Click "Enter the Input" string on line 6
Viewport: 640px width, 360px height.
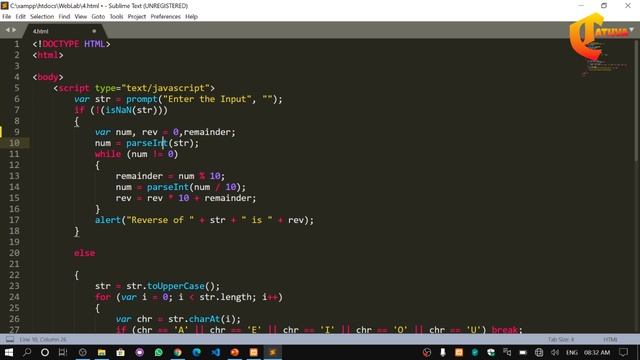(207, 99)
